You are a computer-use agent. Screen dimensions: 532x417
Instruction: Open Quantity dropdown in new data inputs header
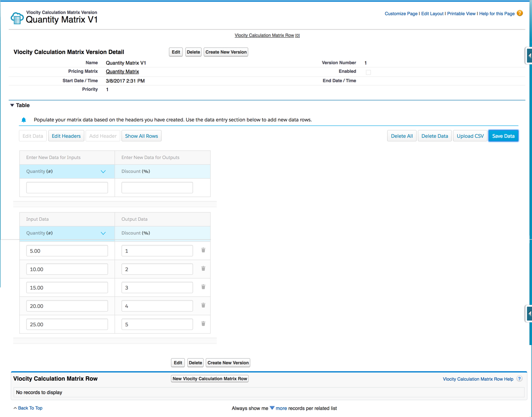(x=103, y=172)
